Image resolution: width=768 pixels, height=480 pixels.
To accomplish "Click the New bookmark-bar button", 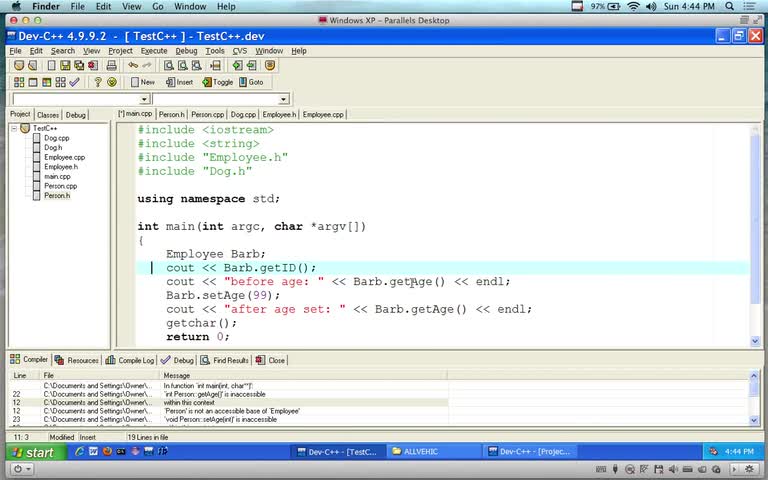I will (x=143, y=82).
